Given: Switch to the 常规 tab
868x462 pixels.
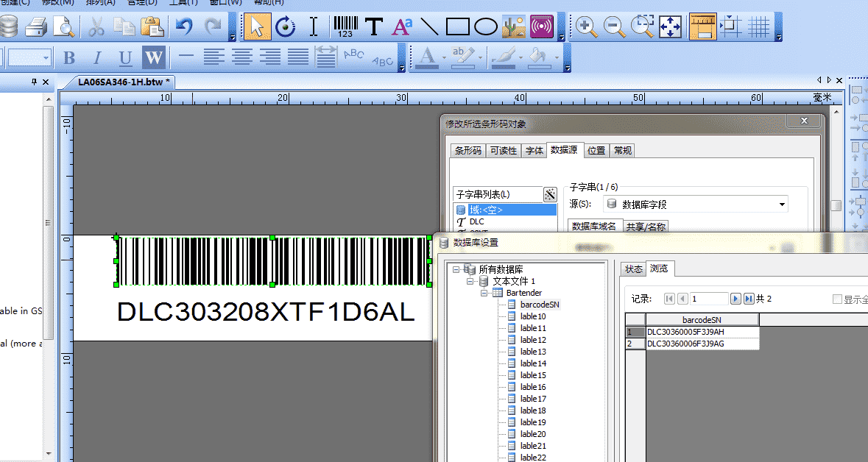Looking at the screenshot, I should pos(622,151).
